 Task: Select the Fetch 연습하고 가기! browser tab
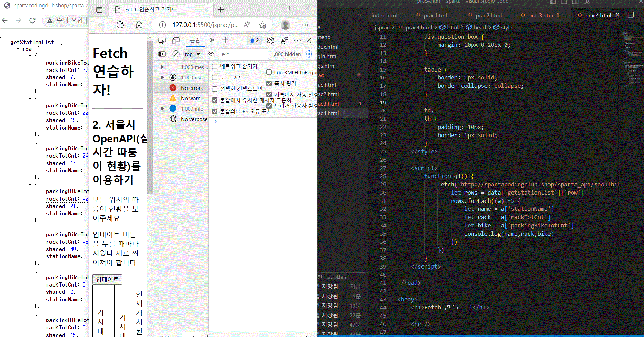(162, 10)
